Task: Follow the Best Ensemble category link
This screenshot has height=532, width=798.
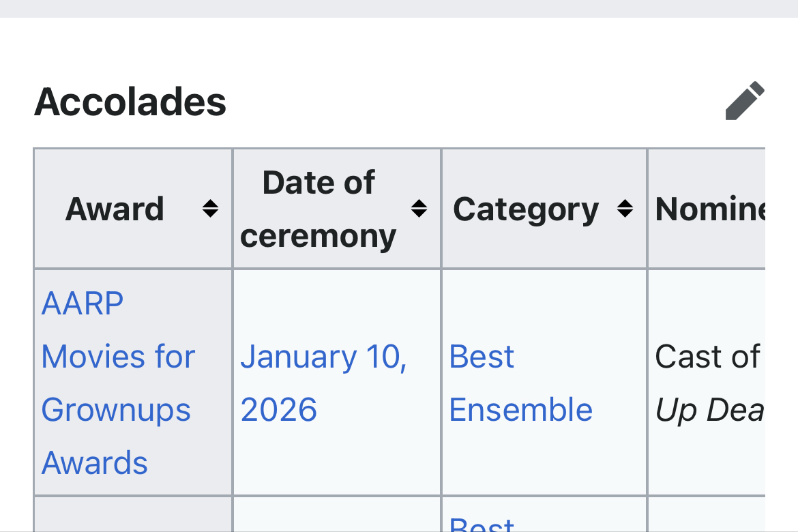Action: coord(482,357)
